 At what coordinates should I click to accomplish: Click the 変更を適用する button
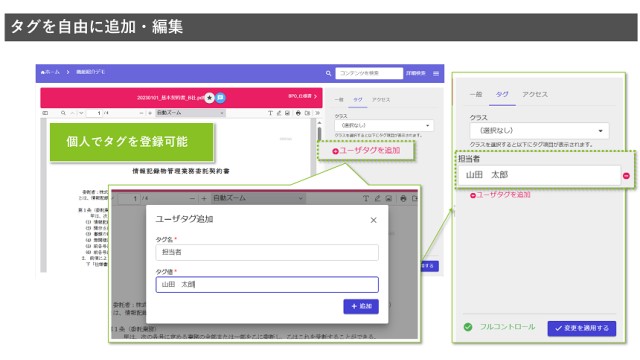[x=582, y=328]
